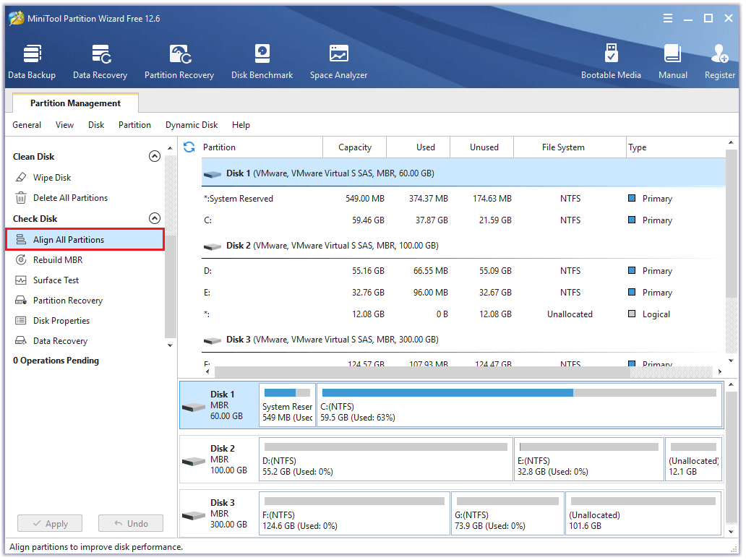Viewport: 746px width, 560px height.
Task: Select the System Reserved partition row
Action: [x=463, y=199]
